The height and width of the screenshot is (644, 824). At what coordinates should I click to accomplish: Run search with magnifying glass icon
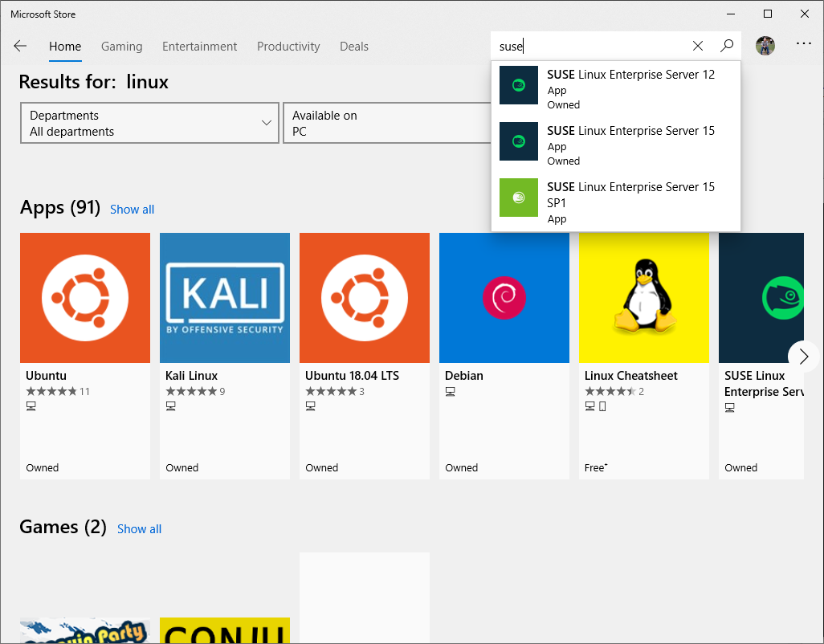727,47
